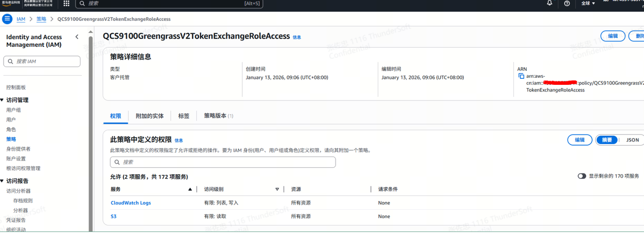Click the IAM breadcrumb link
644x233 pixels.
tap(21, 19)
